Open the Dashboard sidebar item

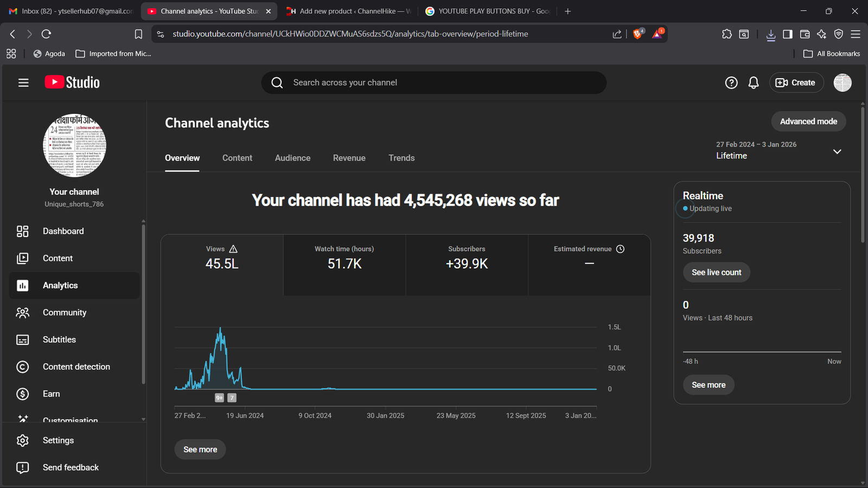[x=63, y=231]
